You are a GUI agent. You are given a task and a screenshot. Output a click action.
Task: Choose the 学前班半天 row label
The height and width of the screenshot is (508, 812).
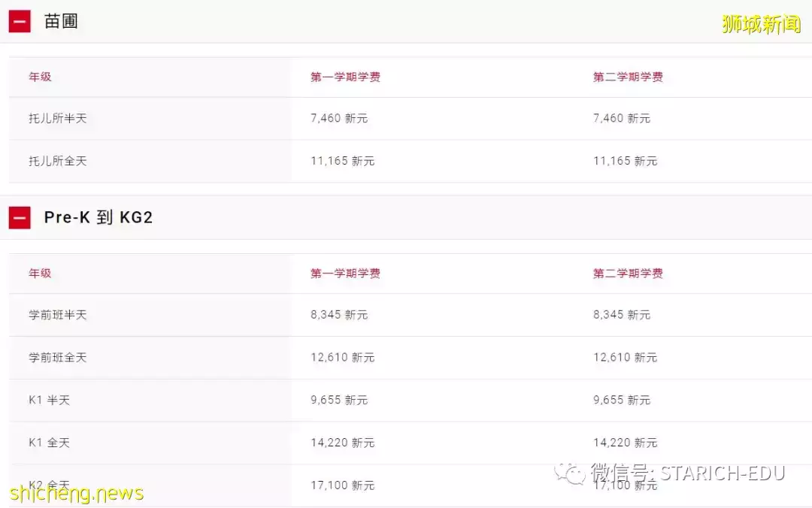tap(58, 315)
